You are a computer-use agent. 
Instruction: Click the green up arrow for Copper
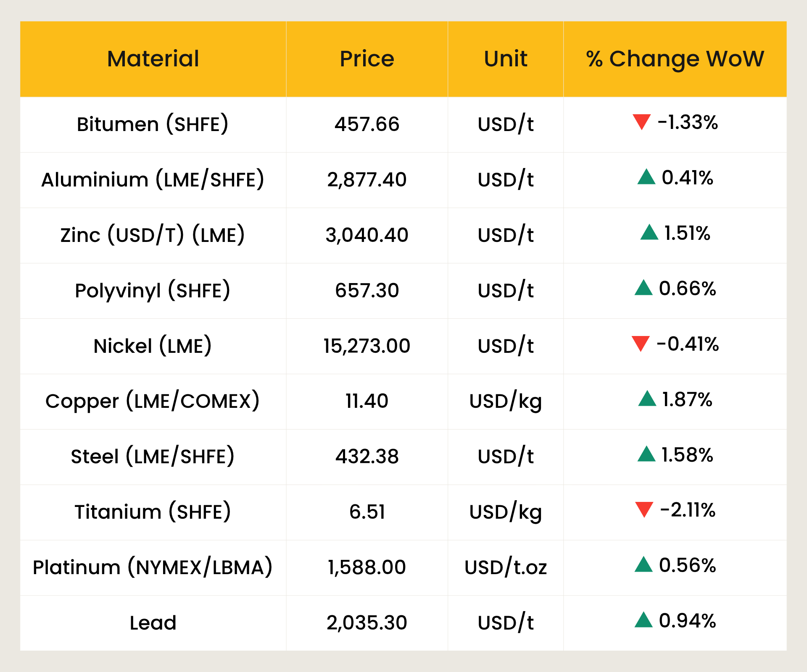[647, 399]
